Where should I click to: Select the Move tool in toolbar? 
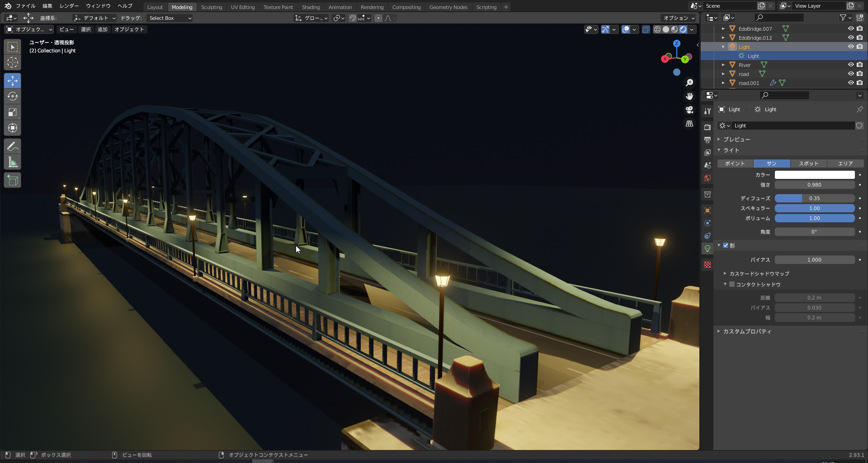(x=13, y=81)
